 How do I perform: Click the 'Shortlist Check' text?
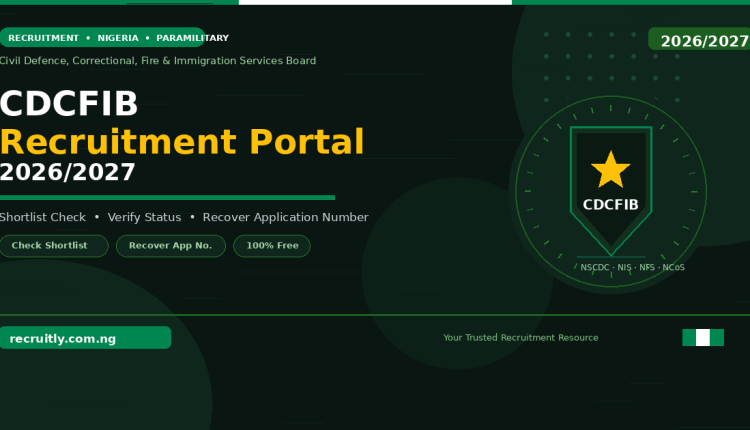(x=43, y=217)
